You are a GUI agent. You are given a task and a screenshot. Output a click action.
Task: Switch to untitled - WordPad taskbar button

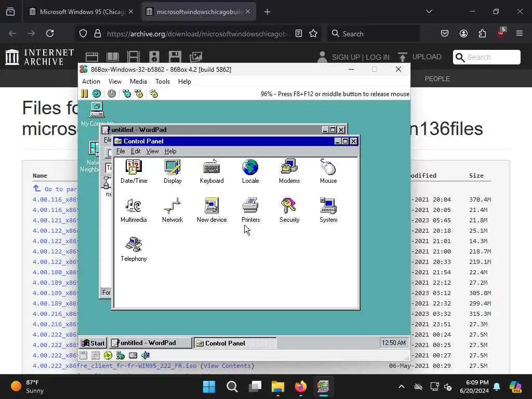coord(150,343)
